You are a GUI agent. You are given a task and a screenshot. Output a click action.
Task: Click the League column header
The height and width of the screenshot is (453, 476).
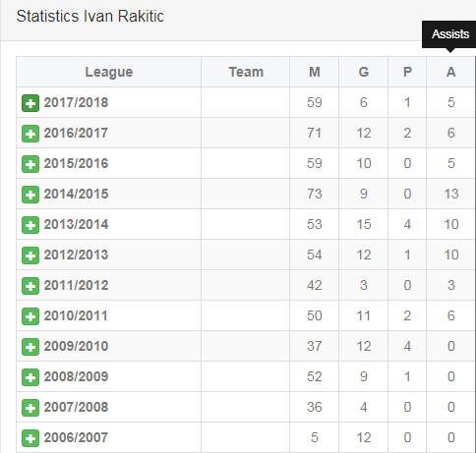tap(109, 72)
